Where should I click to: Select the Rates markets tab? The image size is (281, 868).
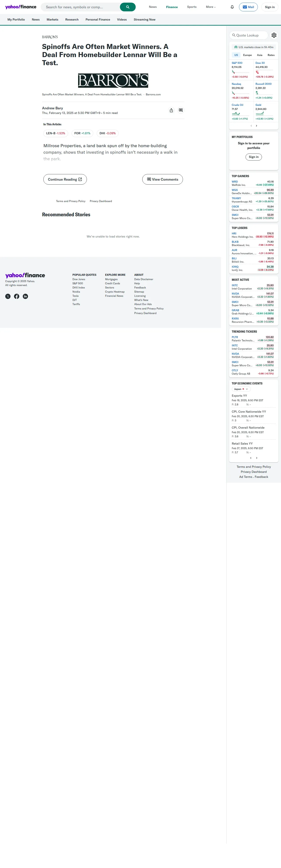(271, 55)
